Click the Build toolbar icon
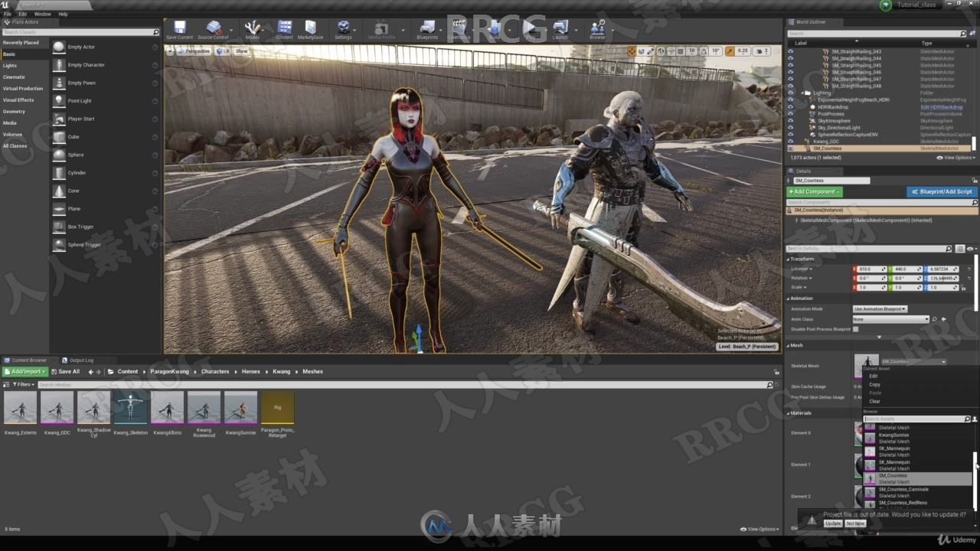The height and width of the screenshot is (551, 980). tap(495, 30)
